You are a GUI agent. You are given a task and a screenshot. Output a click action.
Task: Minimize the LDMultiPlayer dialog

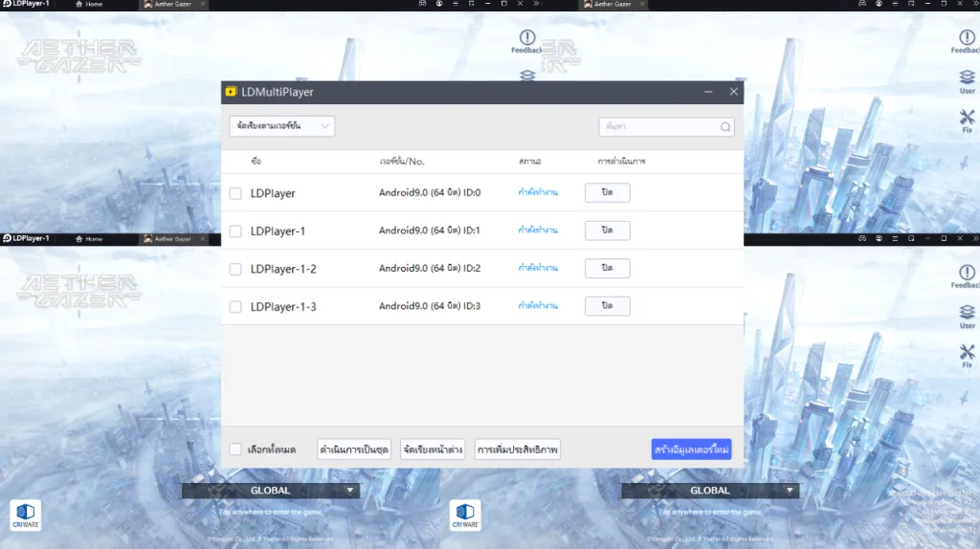click(x=708, y=92)
